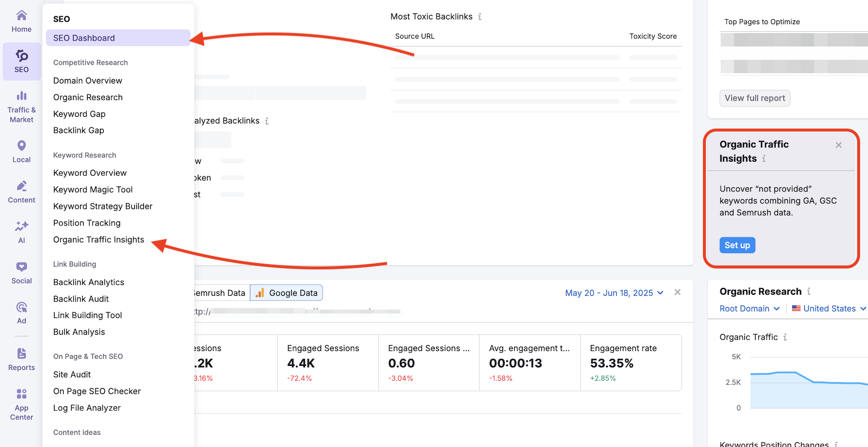Select the SEO icon in the left sidebar
868x447 pixels.
21,60
